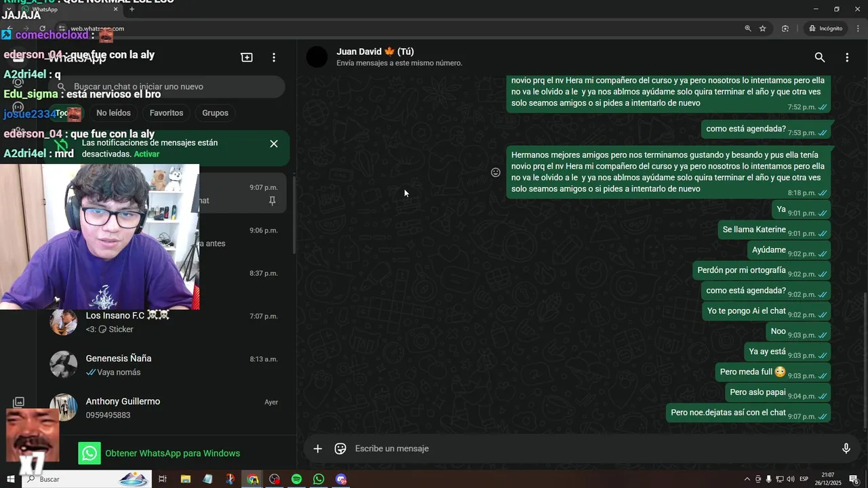Close the WhatsApp browser tab
This screenshot has height=488, width=868.
point(116,9)
